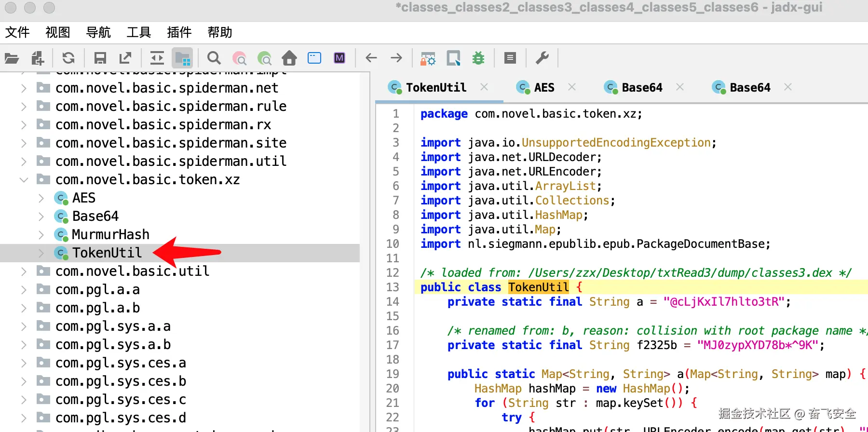Open preferences via the wrench icon
Screen dimensions: 868x432
click(542, 58)
